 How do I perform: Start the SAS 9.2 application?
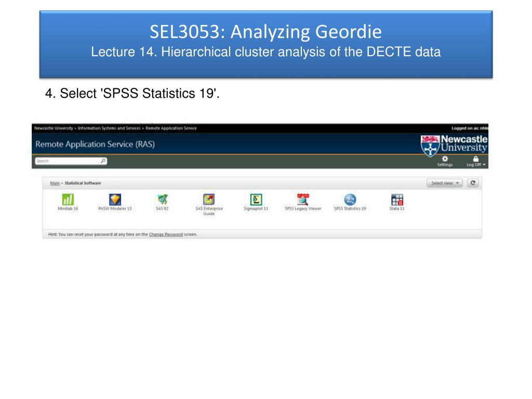tap(162, 199)
